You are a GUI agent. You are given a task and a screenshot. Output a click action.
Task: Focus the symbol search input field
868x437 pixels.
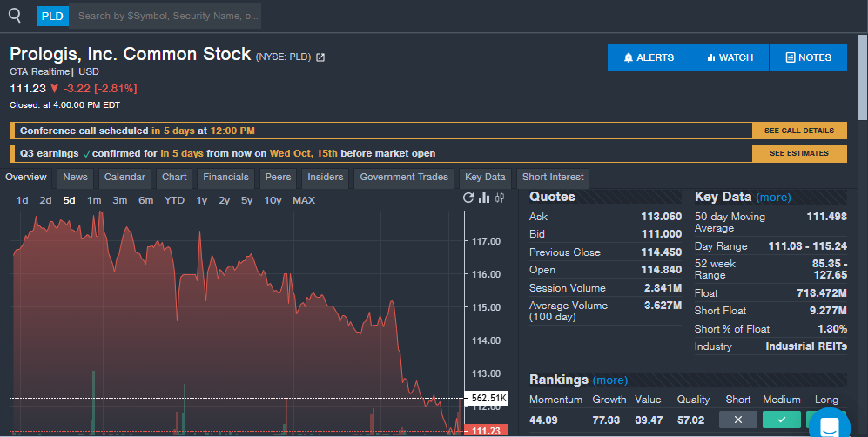pyautogui.click(x=165, y=16)
